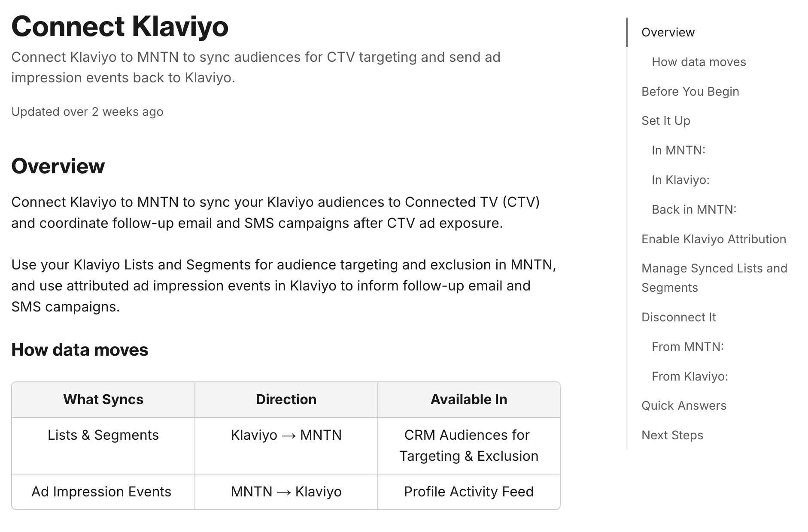Go to Before You Begin section
The width and height of the screenshot is (808, 532).
coord(690,91)
